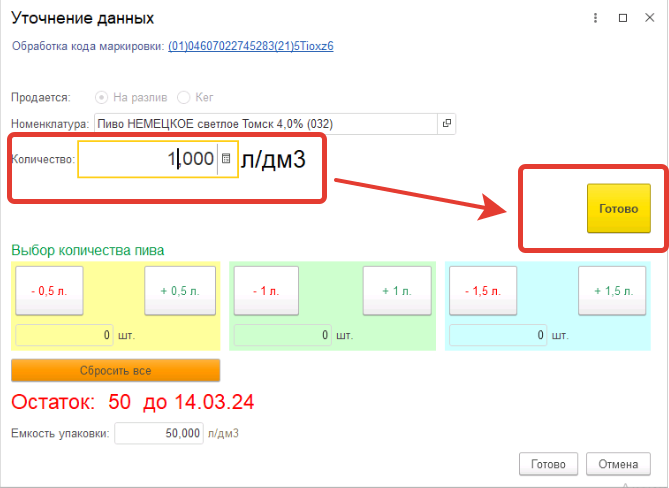
Task: Click the 1,5 л. piece count field
Action: pos(498,335)
